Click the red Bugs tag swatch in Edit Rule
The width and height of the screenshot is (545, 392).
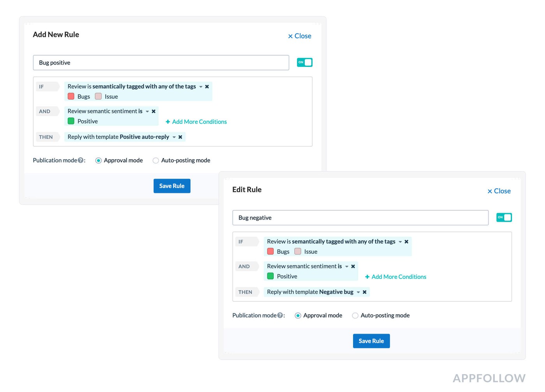click(x=271, y=252)
